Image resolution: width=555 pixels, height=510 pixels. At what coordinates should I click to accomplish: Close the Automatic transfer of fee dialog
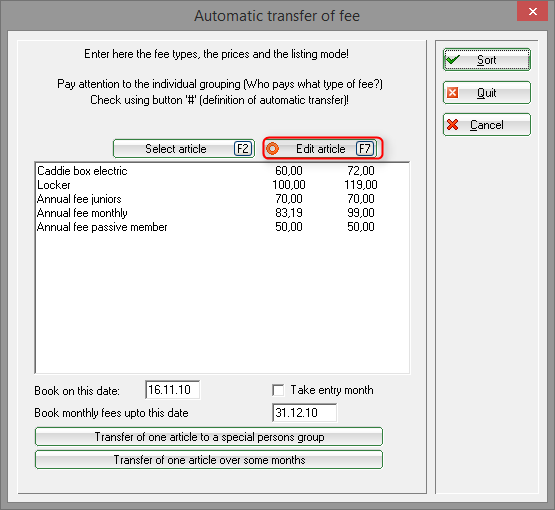point(532,11)
